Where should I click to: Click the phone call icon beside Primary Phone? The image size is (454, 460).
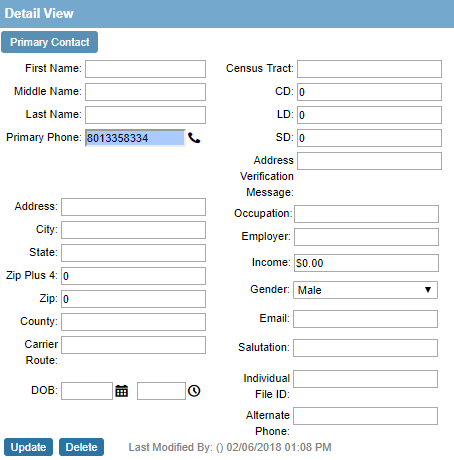pos(194,138)
